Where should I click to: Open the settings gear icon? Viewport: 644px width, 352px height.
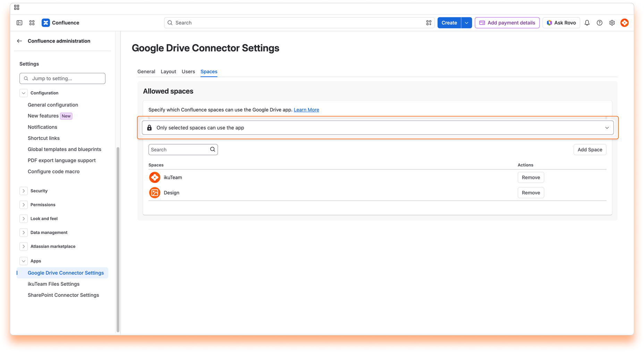click(612, 23)
